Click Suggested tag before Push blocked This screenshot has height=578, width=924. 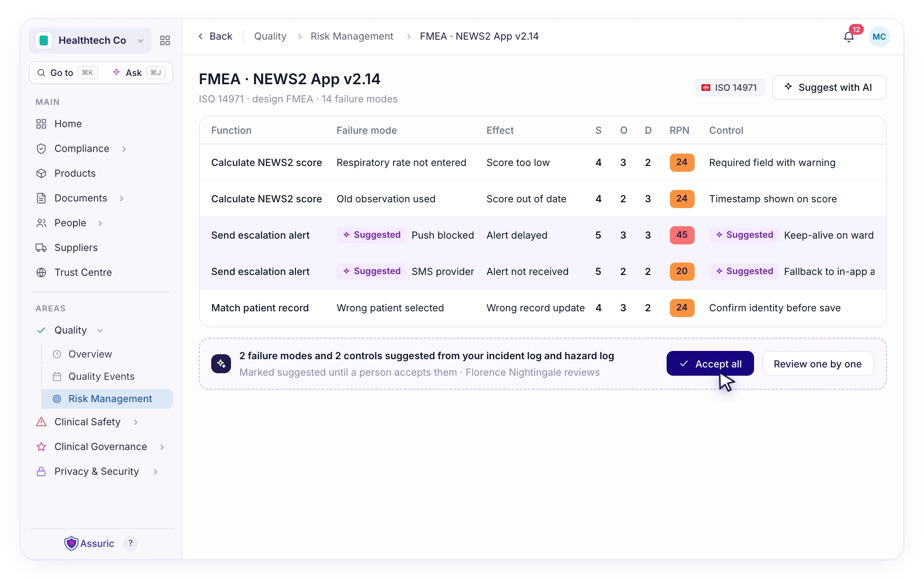pos(372,235)
